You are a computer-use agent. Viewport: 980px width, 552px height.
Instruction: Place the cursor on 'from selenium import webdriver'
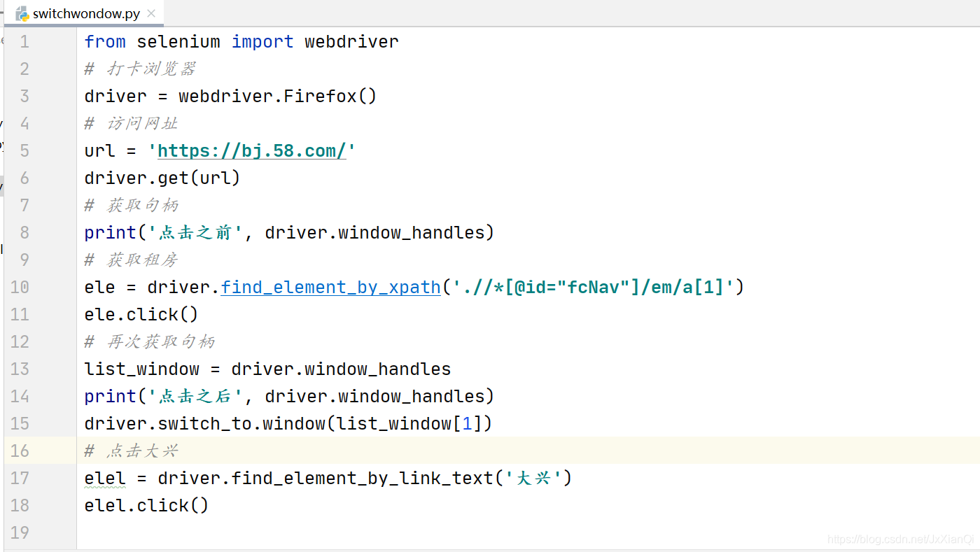click(241, 41)
